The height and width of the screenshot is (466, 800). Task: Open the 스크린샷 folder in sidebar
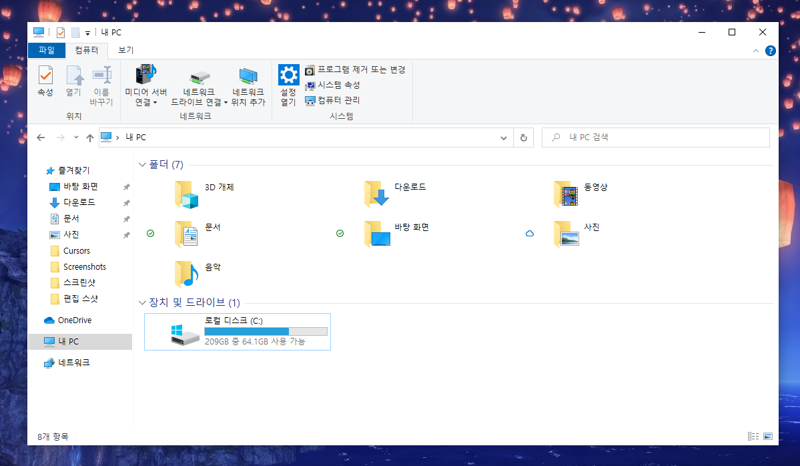[x=79, y=283]
